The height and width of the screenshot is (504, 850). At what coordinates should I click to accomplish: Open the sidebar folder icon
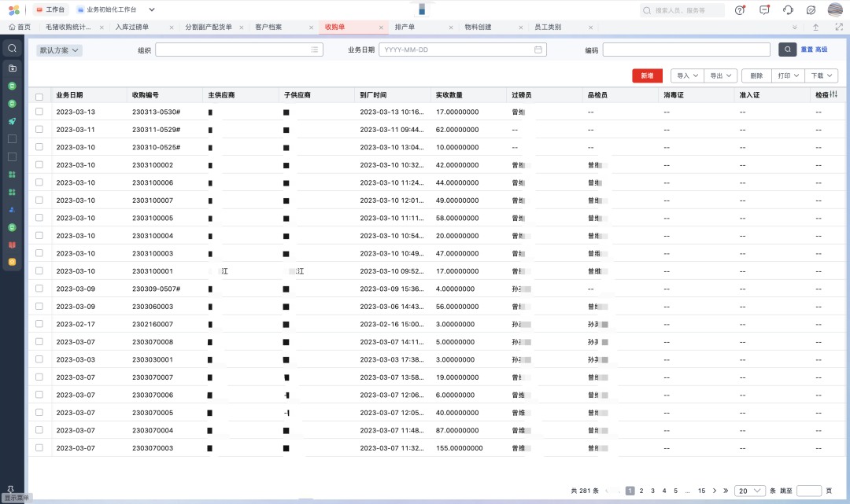pos(12,68)
